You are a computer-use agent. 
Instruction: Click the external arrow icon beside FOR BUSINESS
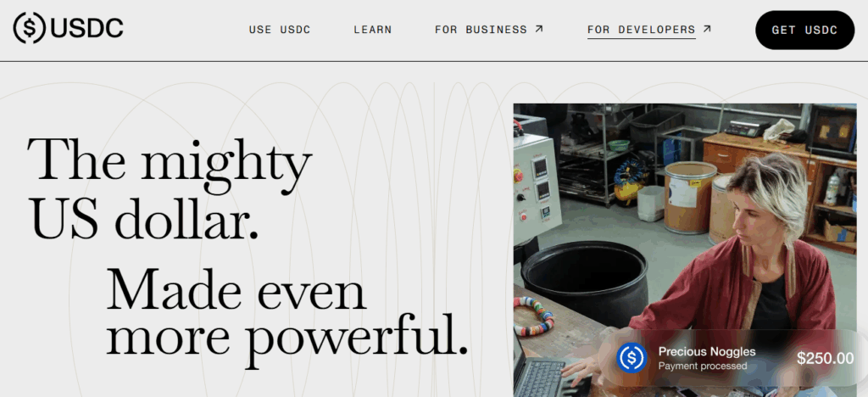point(538,29)
